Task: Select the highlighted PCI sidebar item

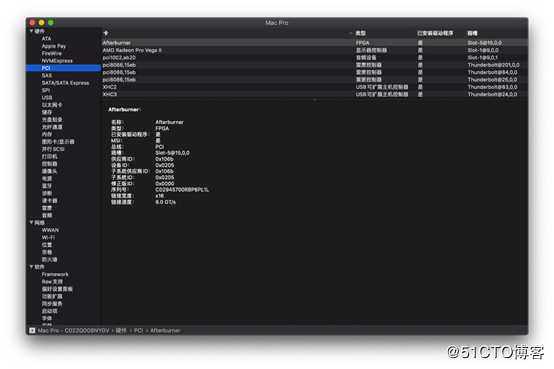Action: pyautogui.click(x=63, y=68)
